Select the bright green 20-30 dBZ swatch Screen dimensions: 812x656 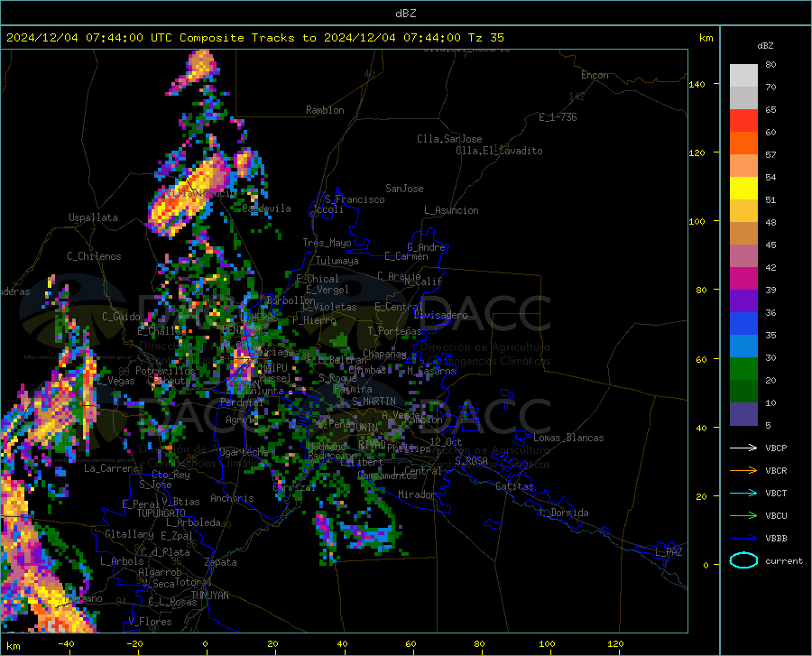743,369
